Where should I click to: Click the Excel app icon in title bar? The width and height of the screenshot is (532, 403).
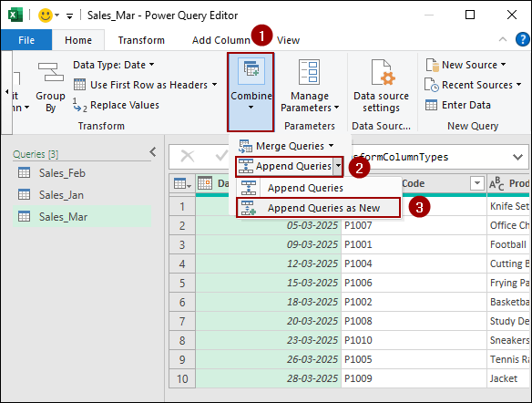coord(15,15)
